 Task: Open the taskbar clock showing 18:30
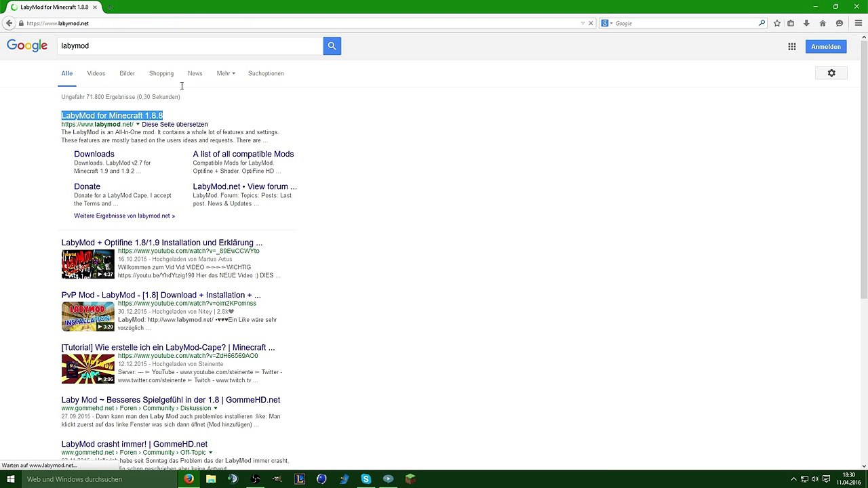tap(848, 479)
